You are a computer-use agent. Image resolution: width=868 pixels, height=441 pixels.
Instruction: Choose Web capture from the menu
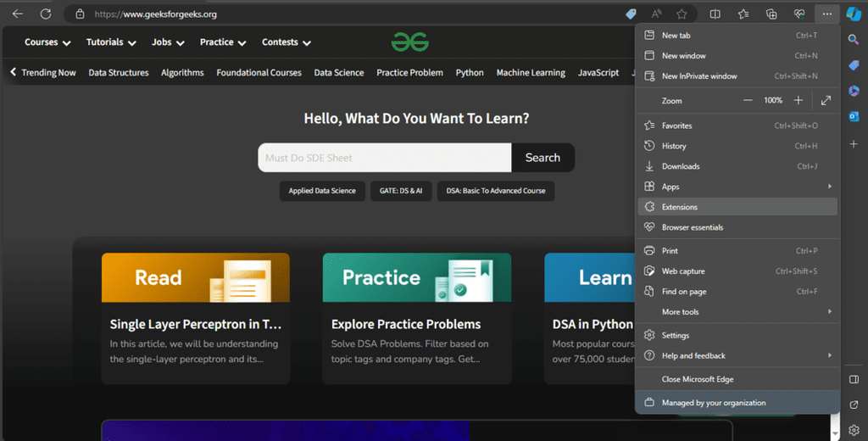(x=738, y=271)
